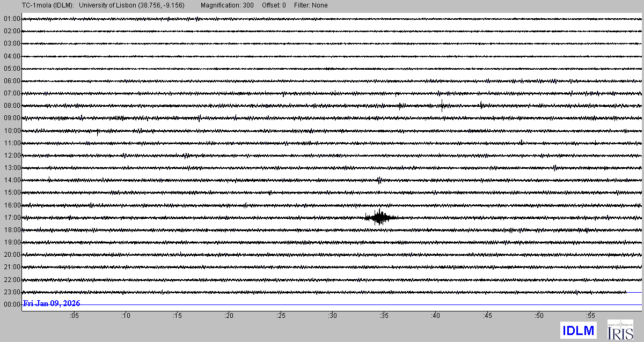Click the Fri Jan 09, 2026 date label
The image size is (644, 342).
(52, 303)
